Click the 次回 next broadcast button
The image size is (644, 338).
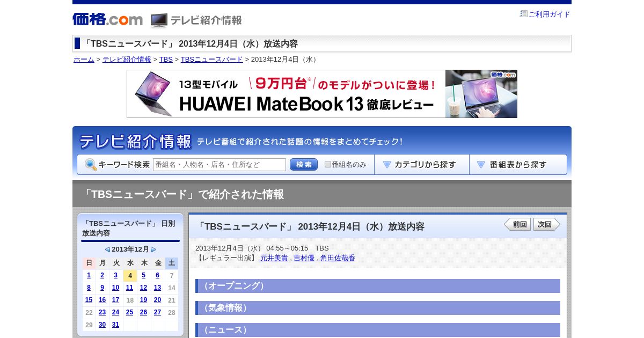pos(547,224)
